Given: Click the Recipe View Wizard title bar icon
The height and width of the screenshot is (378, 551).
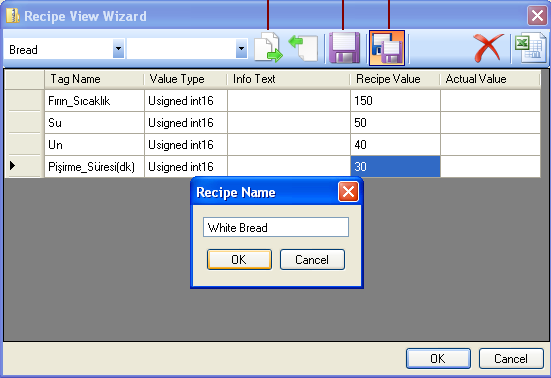Looking at the screenshot, I should (x=13, y=16).
